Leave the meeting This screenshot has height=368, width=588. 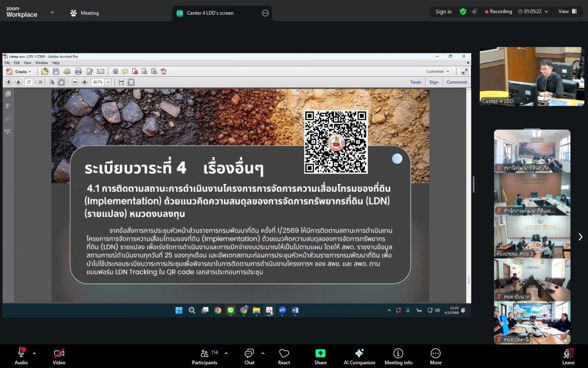568,356
